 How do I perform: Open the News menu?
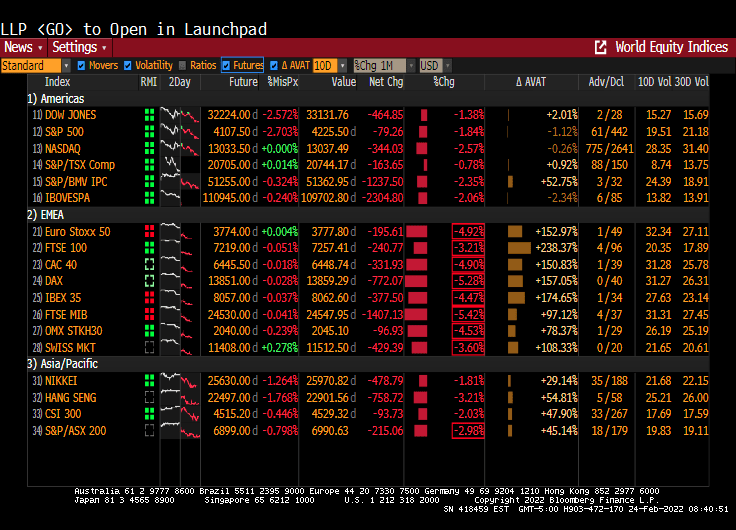[23, 47]
